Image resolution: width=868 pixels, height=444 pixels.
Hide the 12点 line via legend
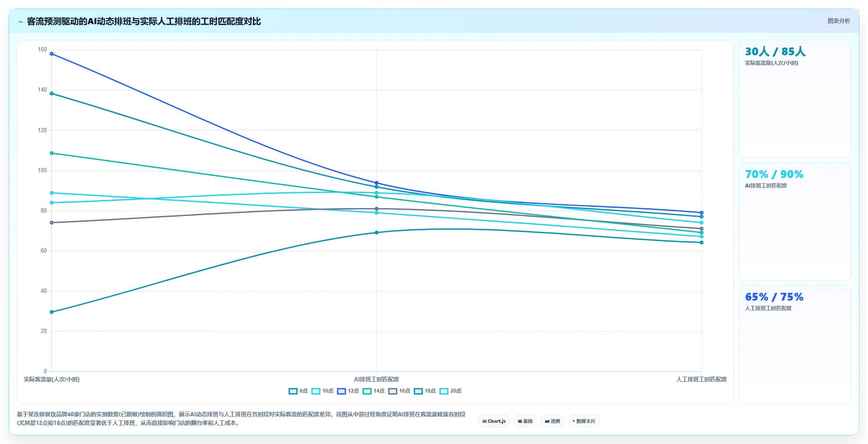(x=348, y=391)
